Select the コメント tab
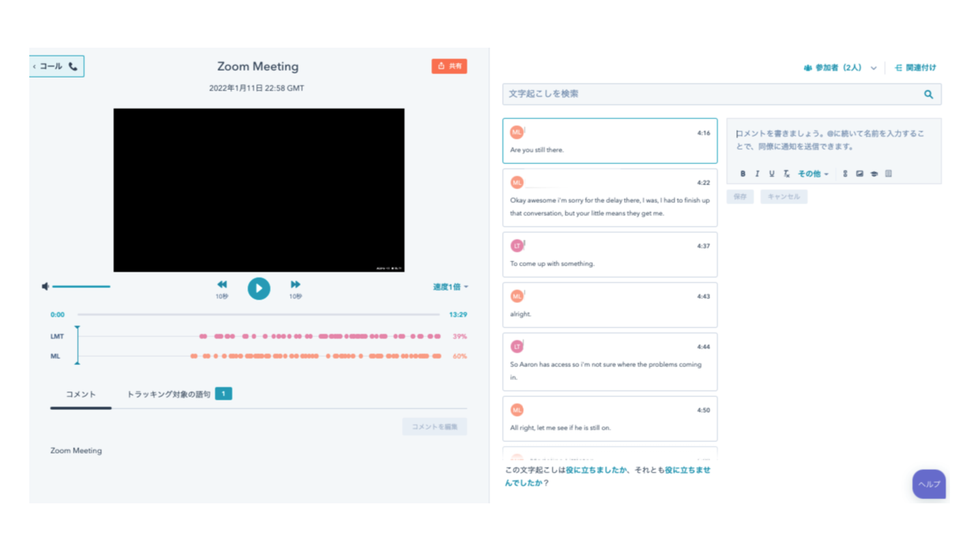 pyautogui.click(x=80, y=394)
